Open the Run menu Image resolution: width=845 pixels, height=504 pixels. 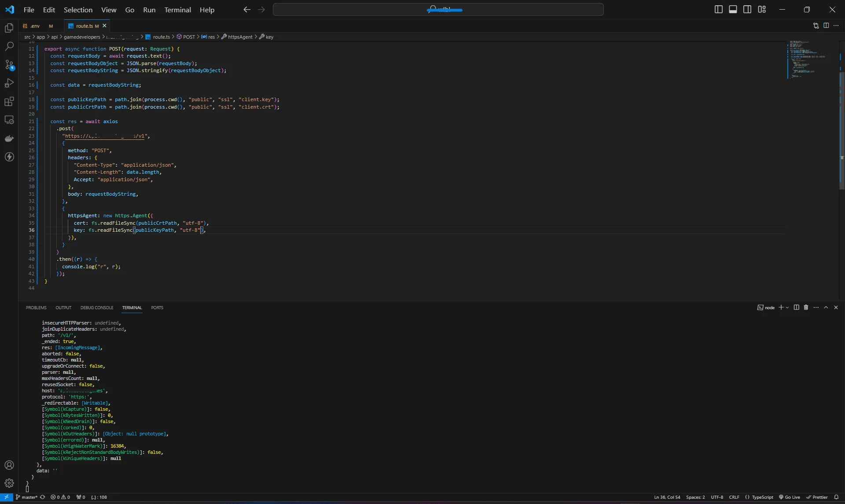click(x=149, y=10)
